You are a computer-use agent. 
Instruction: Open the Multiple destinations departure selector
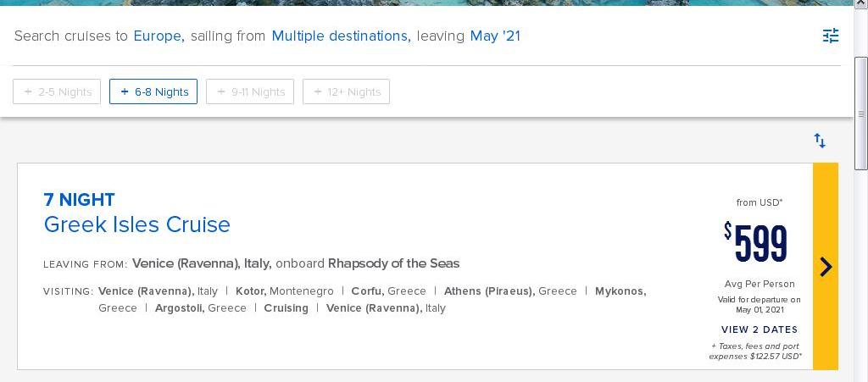[341, 36]
